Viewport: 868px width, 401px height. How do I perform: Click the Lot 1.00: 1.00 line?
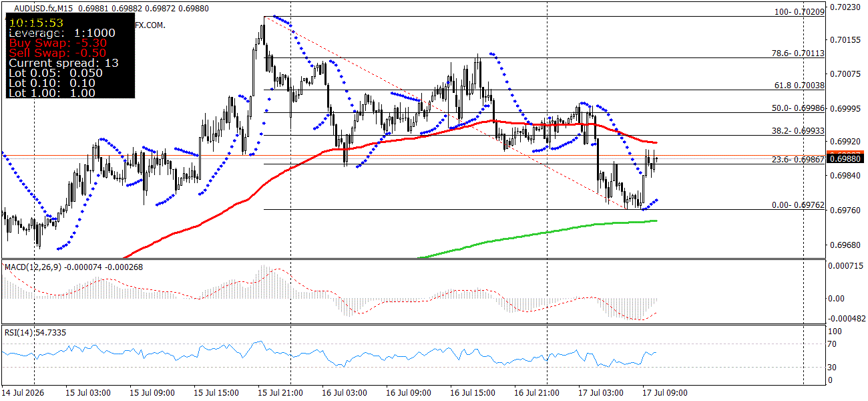(52, 93)
